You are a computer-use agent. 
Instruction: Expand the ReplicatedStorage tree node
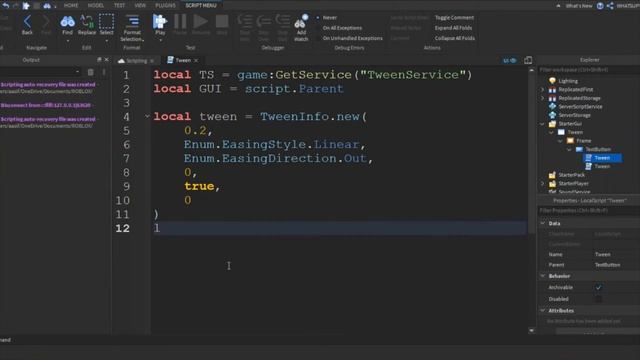pyautogui.click(x=542, y=98)
